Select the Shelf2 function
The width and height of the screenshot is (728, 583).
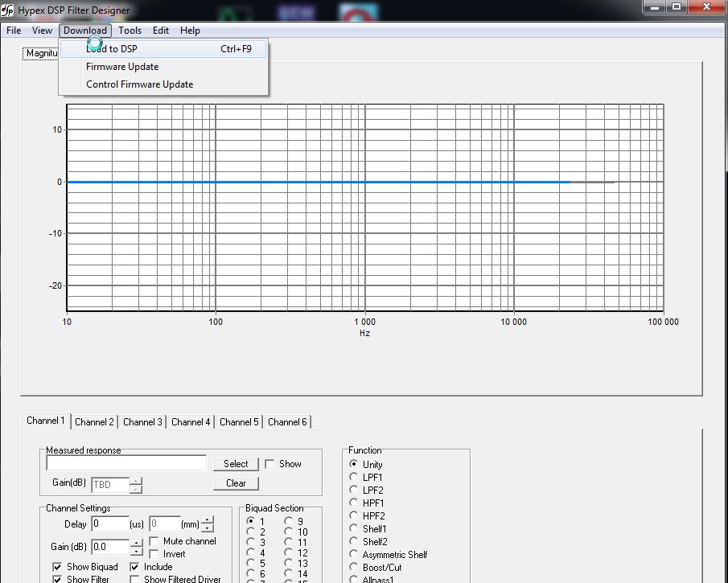(354, 541)
